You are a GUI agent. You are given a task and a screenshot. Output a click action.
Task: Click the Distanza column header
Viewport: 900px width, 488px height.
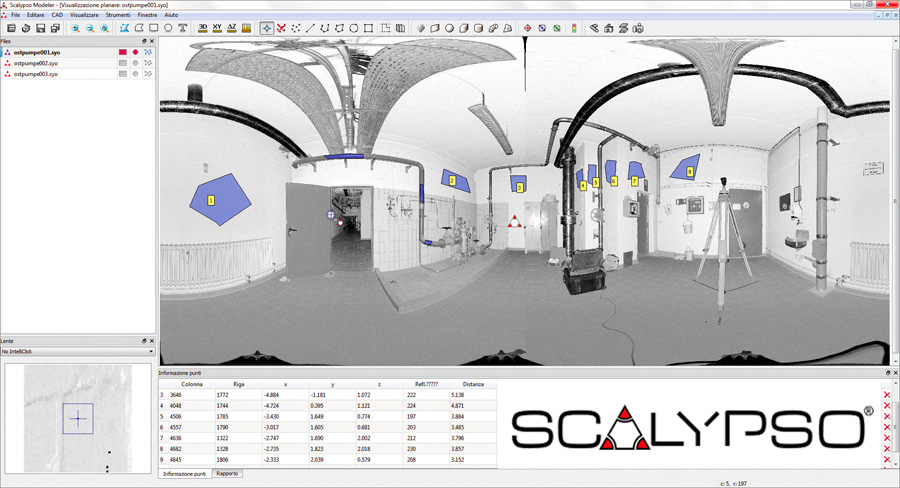point(473,384)
